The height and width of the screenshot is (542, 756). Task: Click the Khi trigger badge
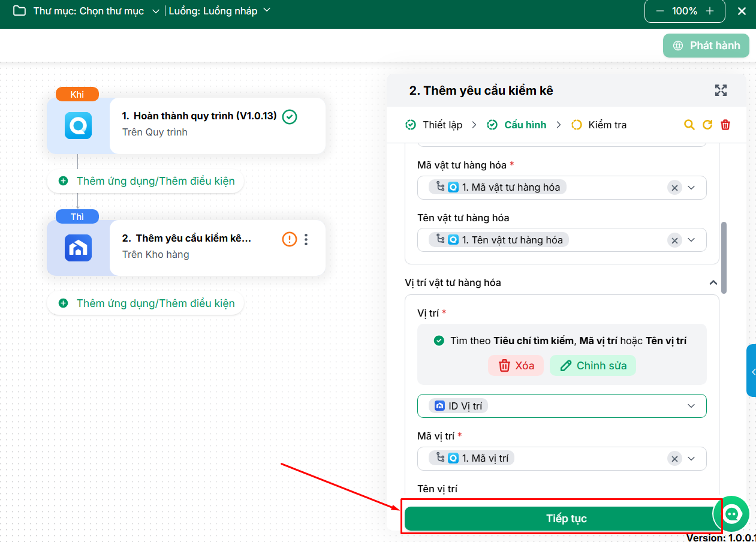click(x=77, y=95)
